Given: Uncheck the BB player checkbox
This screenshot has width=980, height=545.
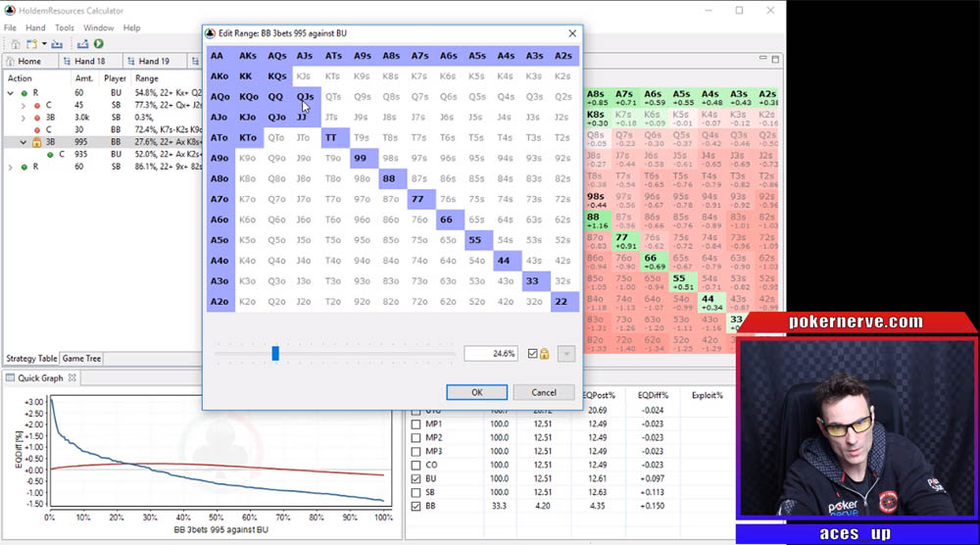Looking at the screenshot, I should 416,506.
